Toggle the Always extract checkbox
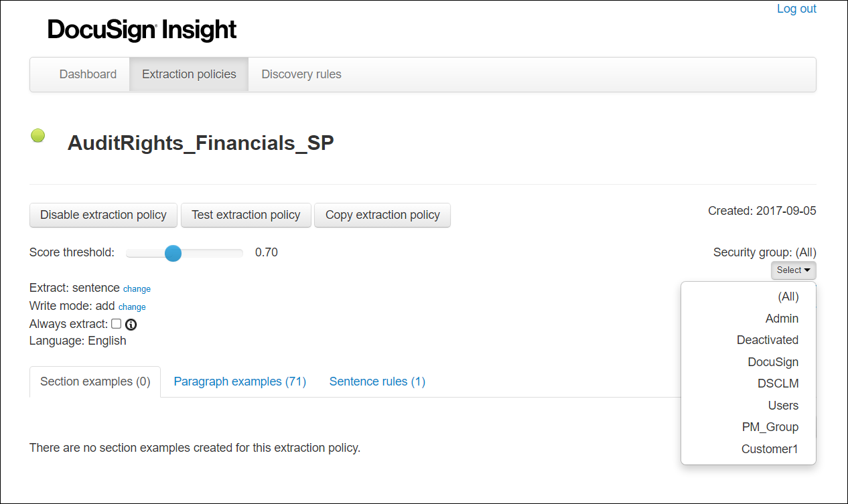Image resolution: width=848 pixels, height=504 pixels. pyautogui.click(x=116, y=324)
